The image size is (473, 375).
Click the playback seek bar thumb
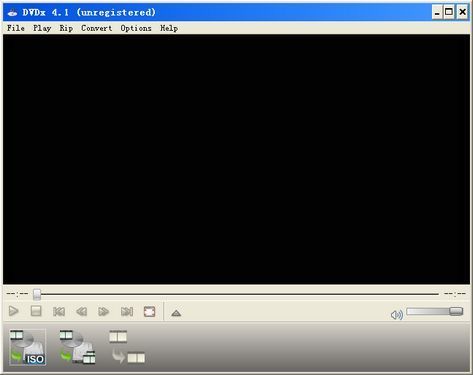tap(37, 294)
